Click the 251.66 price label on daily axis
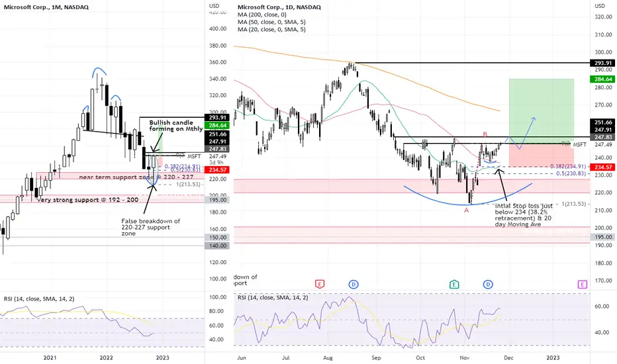The image size is (617, 364). pos(603,122)
